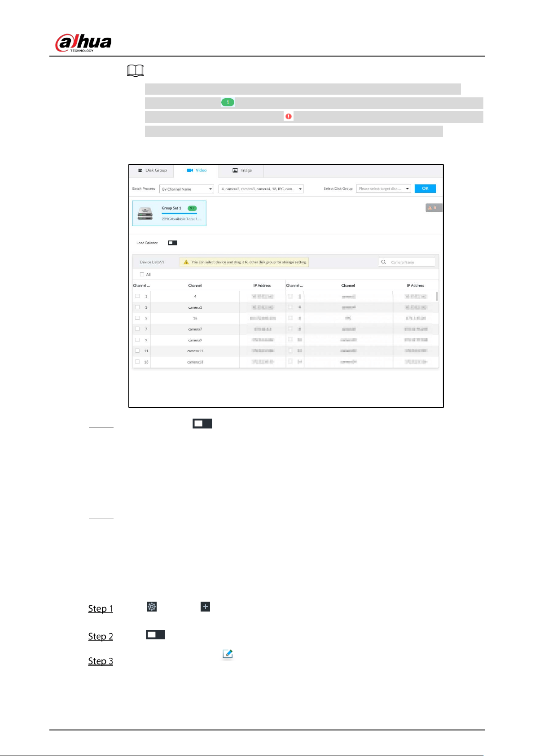Select the checkbox for channel 5
The image size is (535, 756).
pos(137,318)
